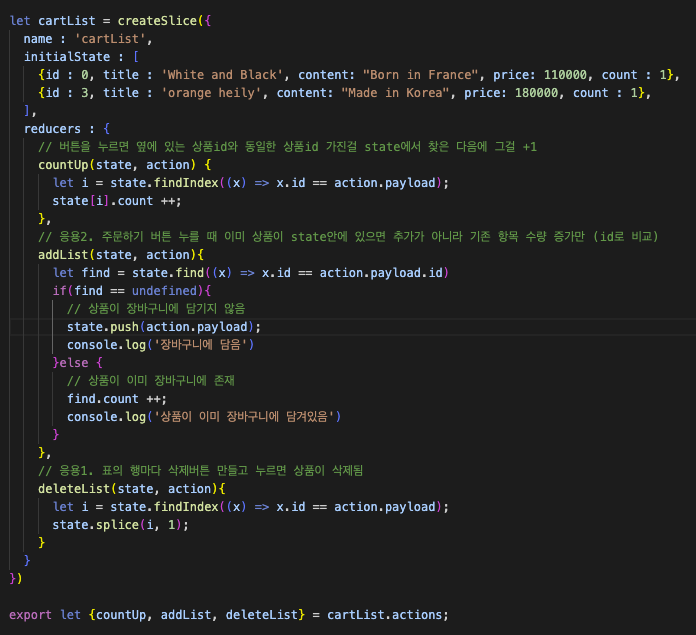Viewport: 696px width, 635px height.
Task: Click the initialState key
Action: tap(67, 57)
